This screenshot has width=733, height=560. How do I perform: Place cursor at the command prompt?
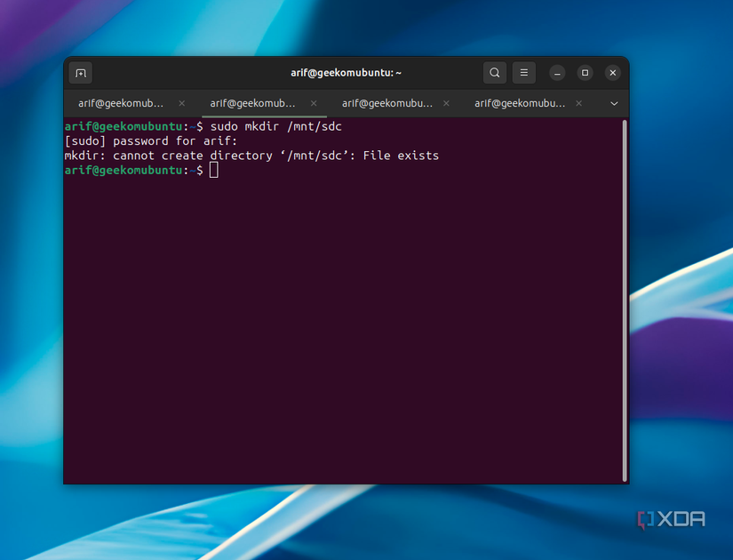point(212,170)
